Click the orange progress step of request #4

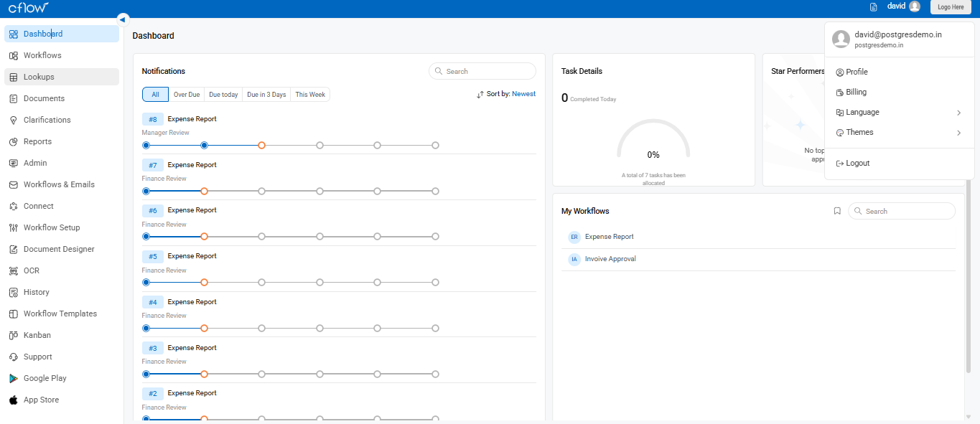click(204, 329)
